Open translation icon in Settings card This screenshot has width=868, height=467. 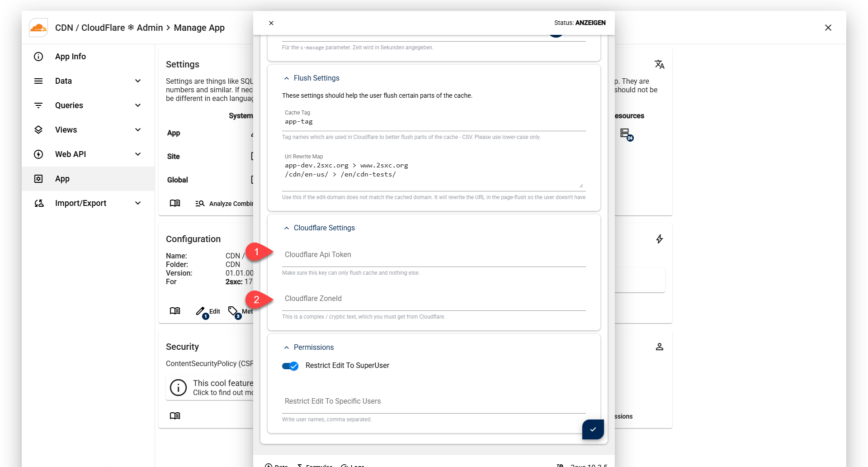[x=659, y=64]
